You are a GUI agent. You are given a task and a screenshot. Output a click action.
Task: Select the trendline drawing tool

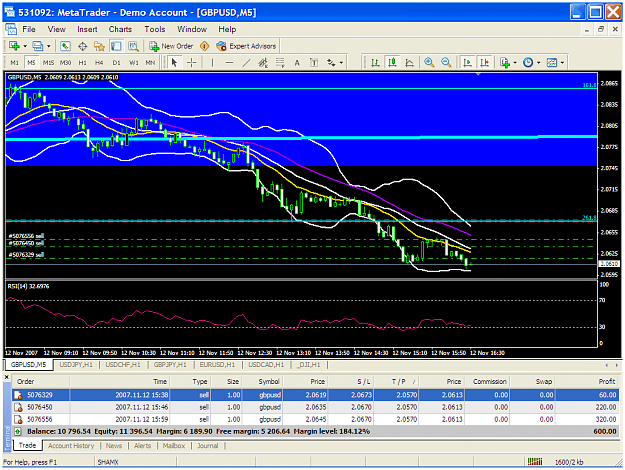click(x=246, y=63)
